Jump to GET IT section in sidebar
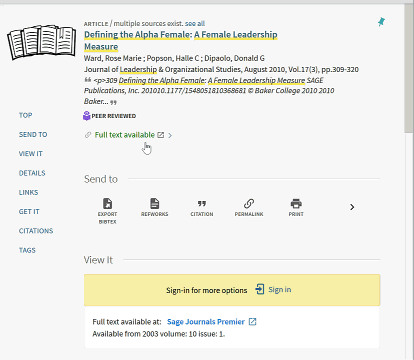The width and height of the screenshot is (414, 360). [29, 212]
